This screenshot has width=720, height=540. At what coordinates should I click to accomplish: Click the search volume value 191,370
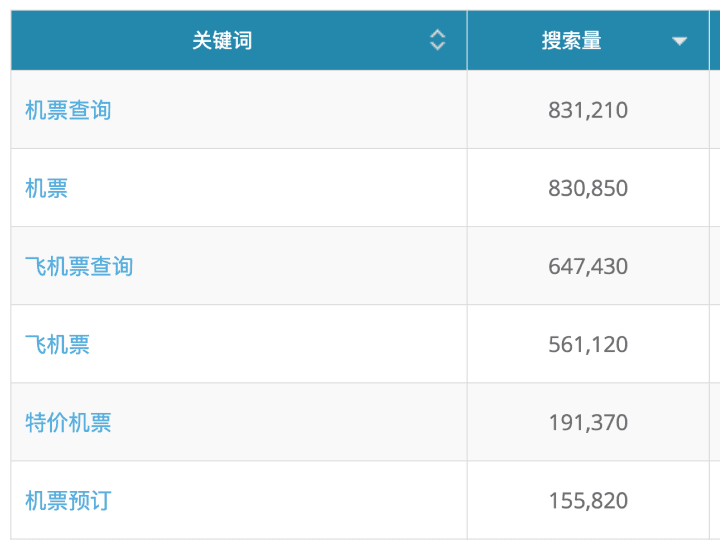[588, 422]
